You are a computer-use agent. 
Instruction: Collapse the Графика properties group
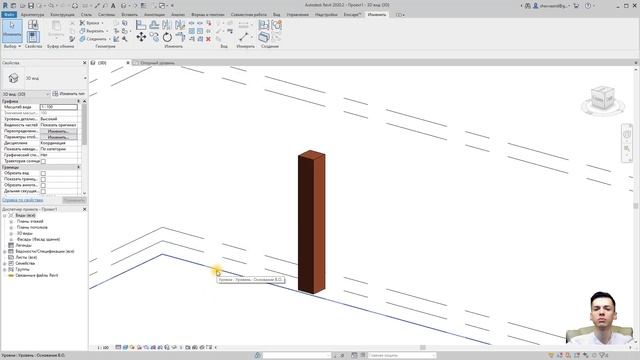point(78,101)
